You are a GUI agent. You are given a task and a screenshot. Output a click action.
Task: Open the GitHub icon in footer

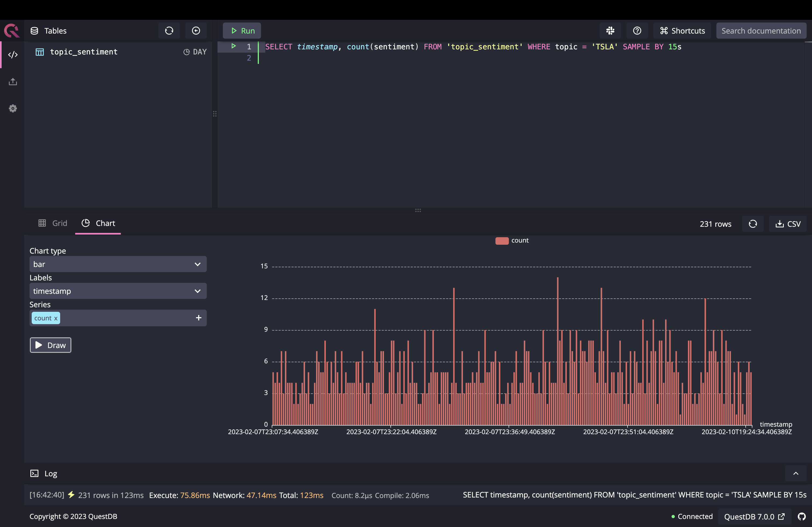coord(802,517)
